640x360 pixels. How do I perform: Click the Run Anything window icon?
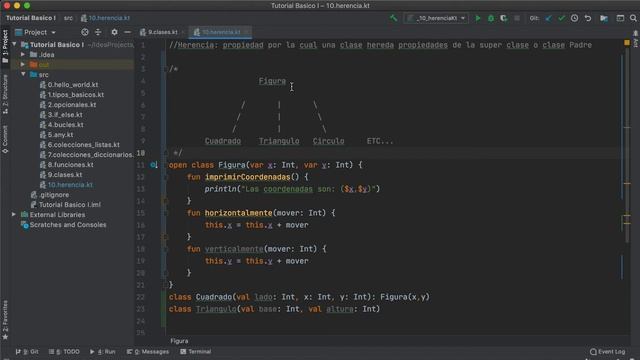pyautogui.click(x=620, y=18)
